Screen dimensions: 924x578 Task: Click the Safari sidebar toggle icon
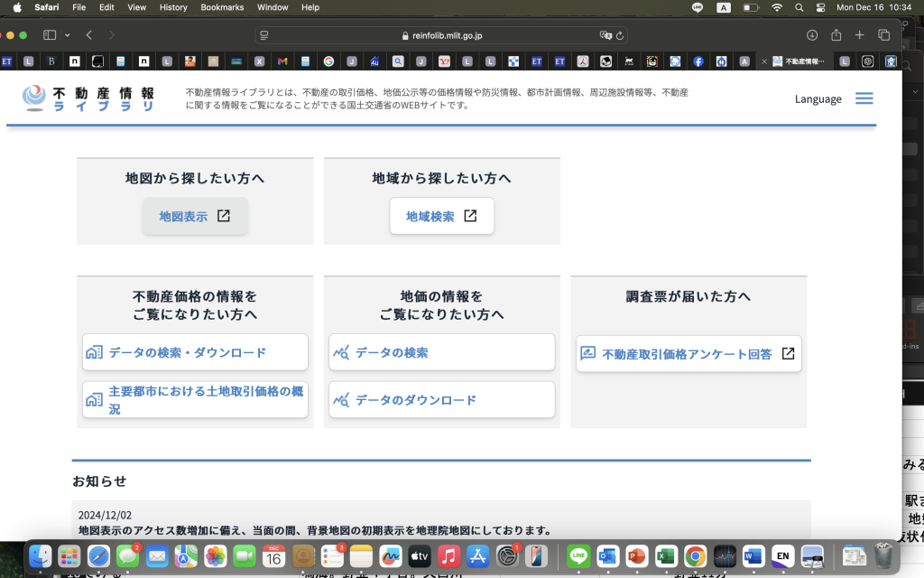50,35
